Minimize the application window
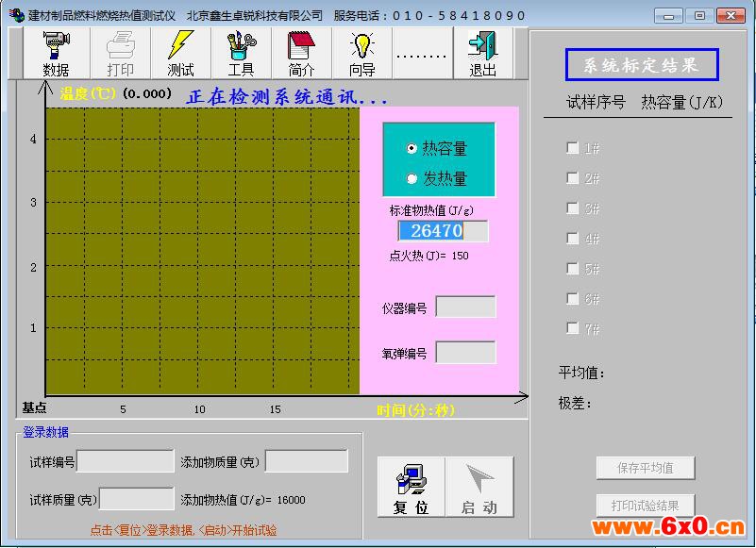This screenshot has width=756, height=548. (668, 16)
